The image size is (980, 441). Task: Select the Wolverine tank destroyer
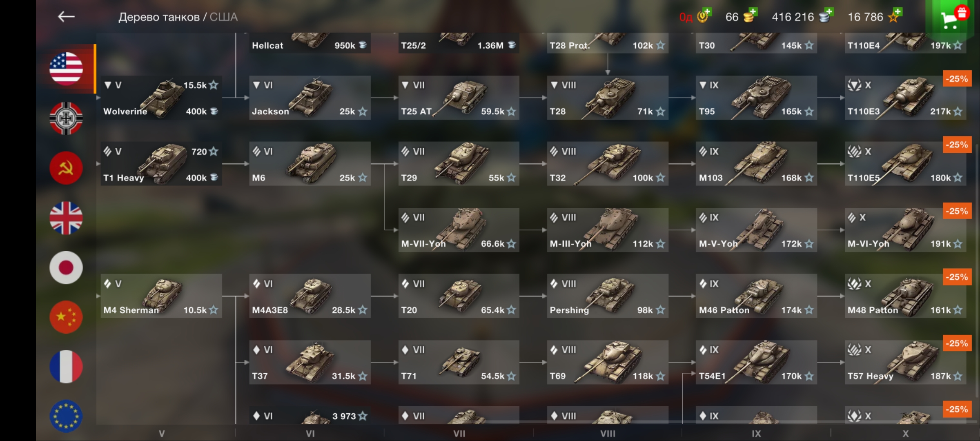click(x=161, y=98)
